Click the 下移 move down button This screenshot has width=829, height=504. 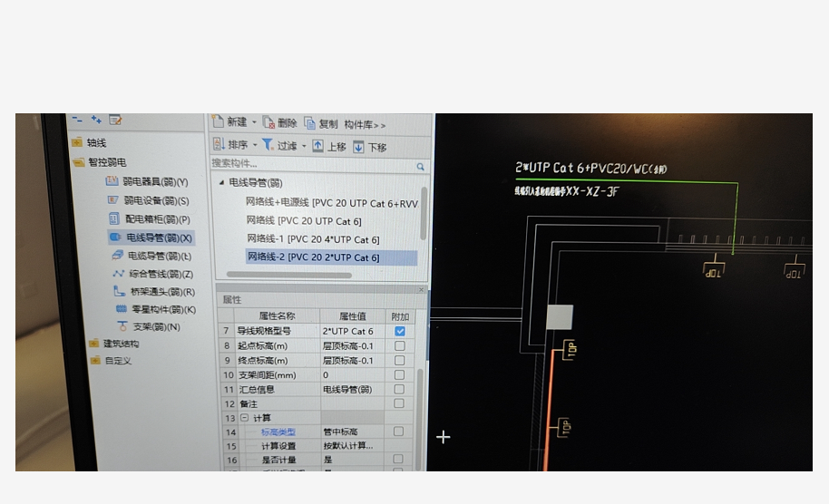pyautogui.click(x=370, y=147)
